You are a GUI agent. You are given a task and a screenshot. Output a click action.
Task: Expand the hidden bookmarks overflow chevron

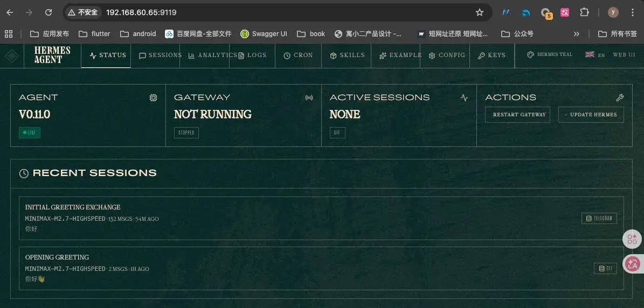tap(576, 33)
